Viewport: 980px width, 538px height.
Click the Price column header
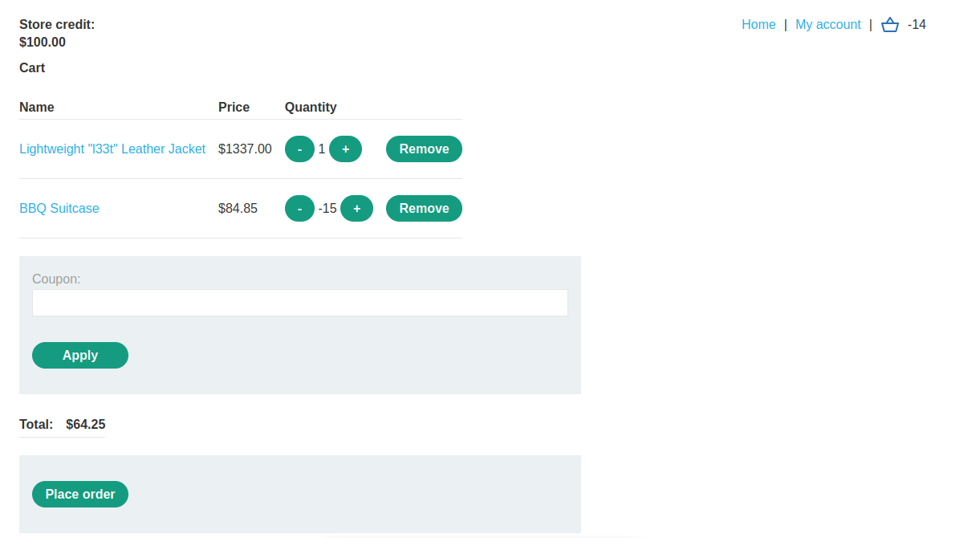click(x=234, y=108)
